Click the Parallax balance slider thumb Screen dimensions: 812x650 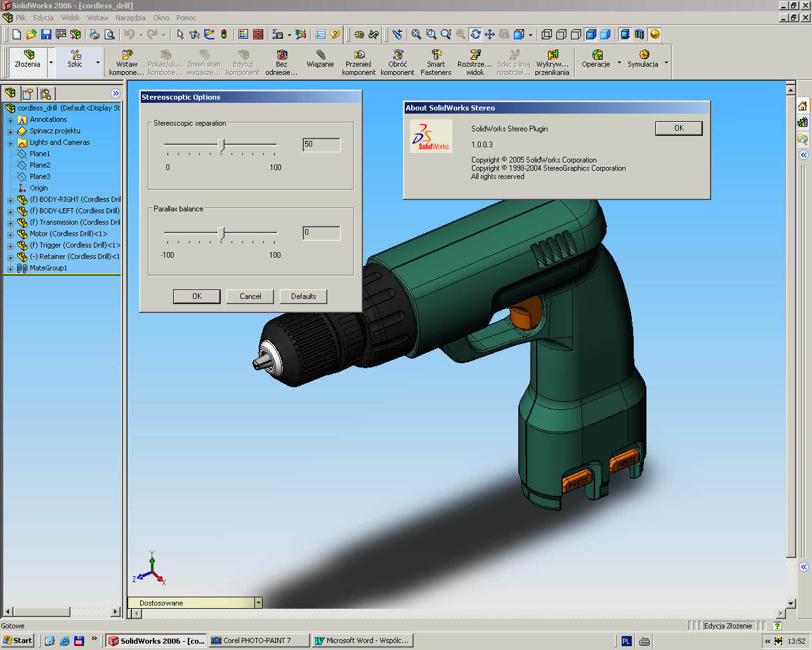coord(221,234)
